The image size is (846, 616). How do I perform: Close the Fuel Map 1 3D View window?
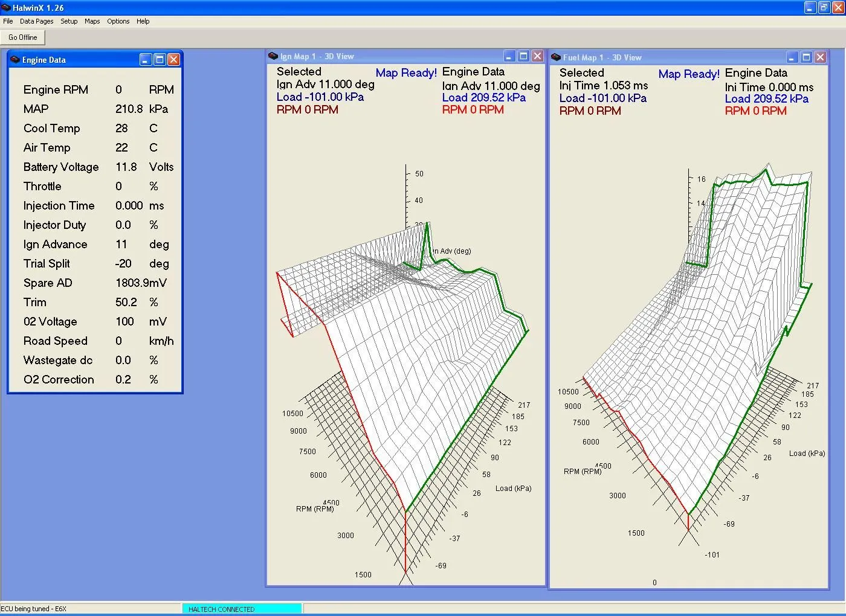pos(820,57)
